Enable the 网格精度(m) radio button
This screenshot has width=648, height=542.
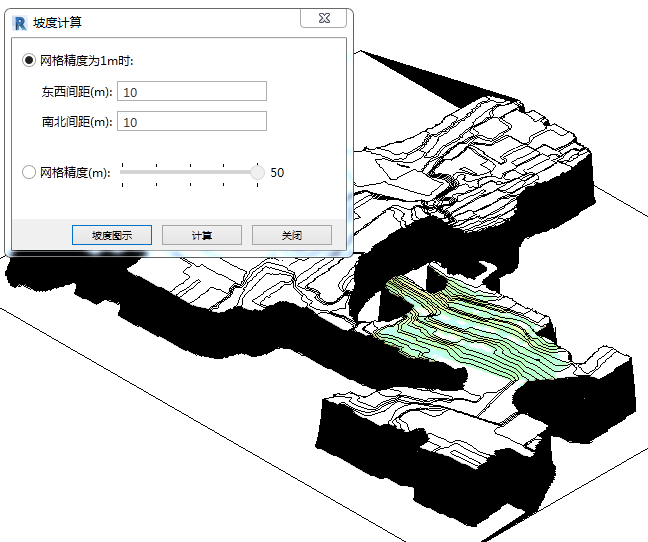[29, 172]
